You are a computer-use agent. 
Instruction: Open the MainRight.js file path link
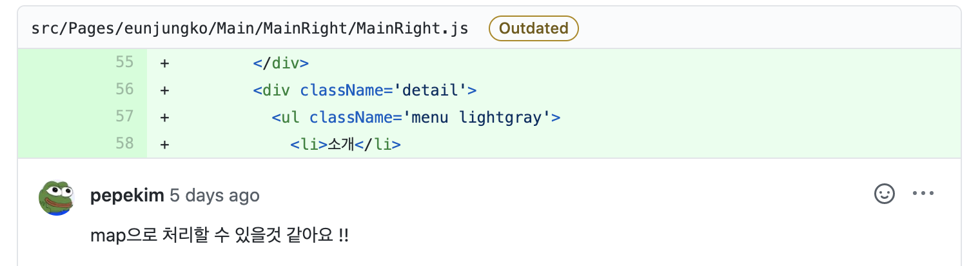(x=250, y=28)
